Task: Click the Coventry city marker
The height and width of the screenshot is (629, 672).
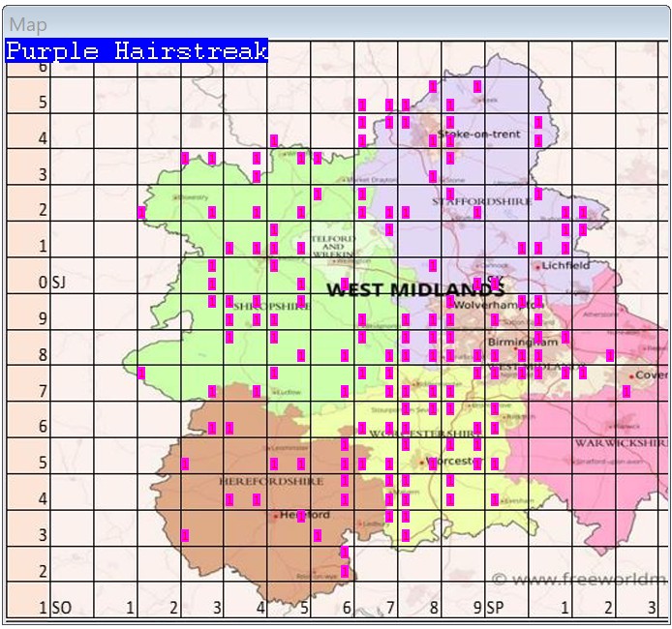Action: click(631, 375)
